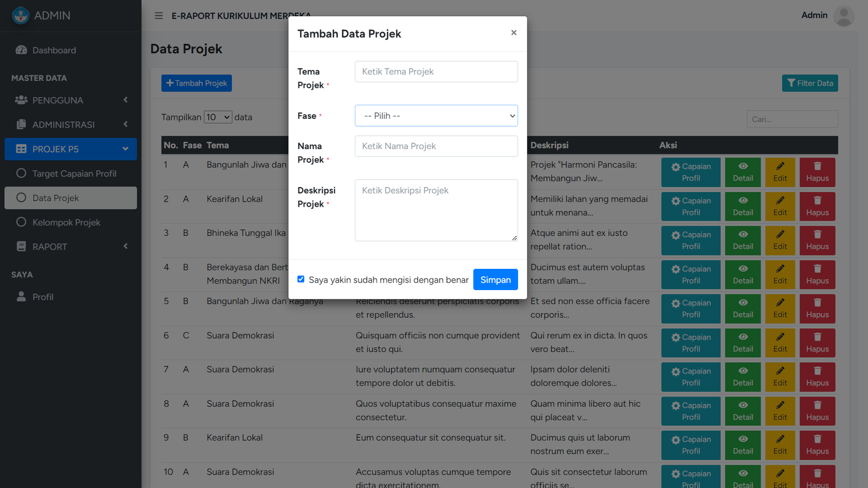
Task: Click the trash Hapus icon for row 7
Action: [x=817, y=371]
